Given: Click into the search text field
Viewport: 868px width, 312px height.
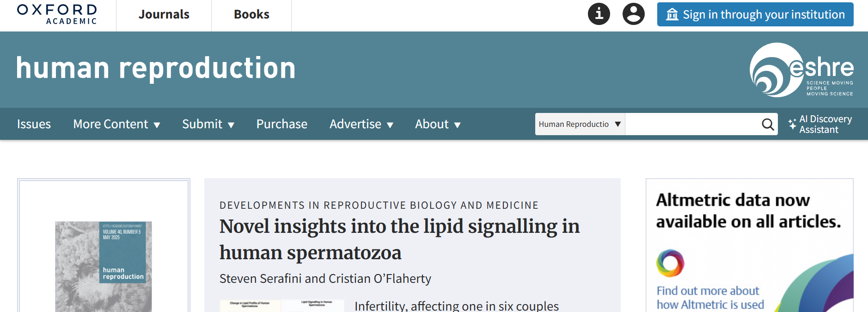Looking at the screenshot, I should 692,124.
